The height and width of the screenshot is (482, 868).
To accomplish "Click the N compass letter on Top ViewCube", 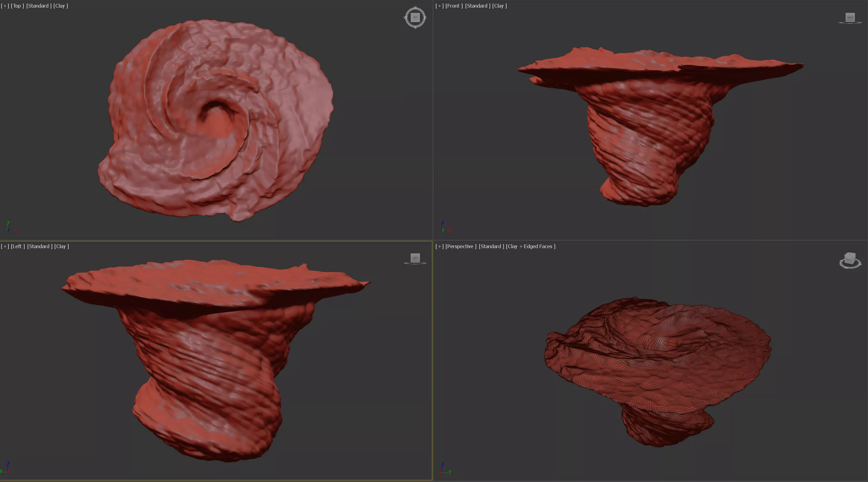I will pos(415,7).
